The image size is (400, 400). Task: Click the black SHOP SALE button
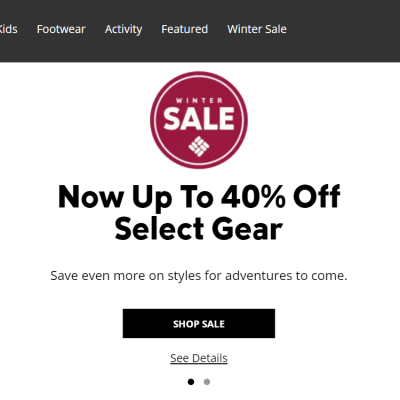click(x=199, y=323)
